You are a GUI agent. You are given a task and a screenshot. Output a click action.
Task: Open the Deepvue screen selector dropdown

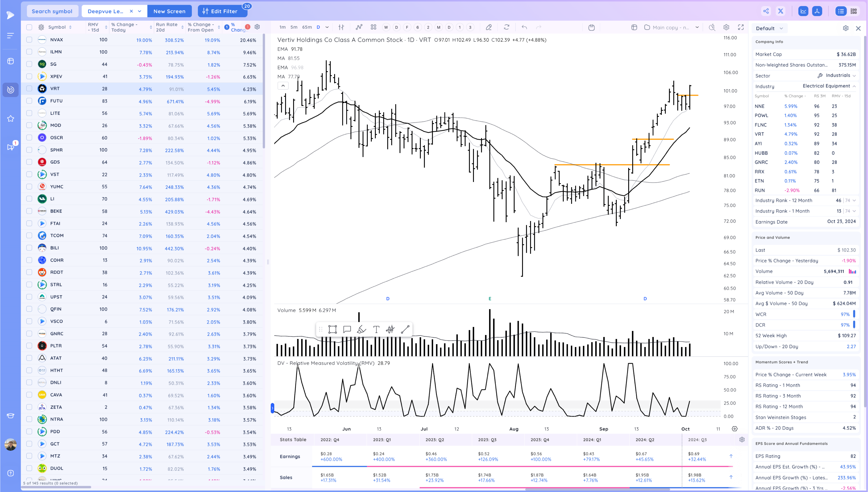tap(140, 11)
